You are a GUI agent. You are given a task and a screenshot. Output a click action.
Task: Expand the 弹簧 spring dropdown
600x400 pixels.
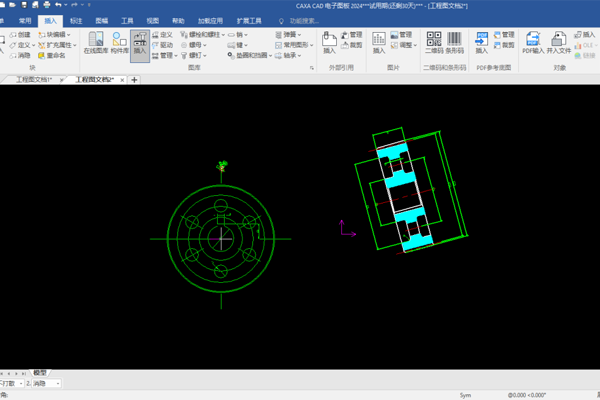[299, 35]
